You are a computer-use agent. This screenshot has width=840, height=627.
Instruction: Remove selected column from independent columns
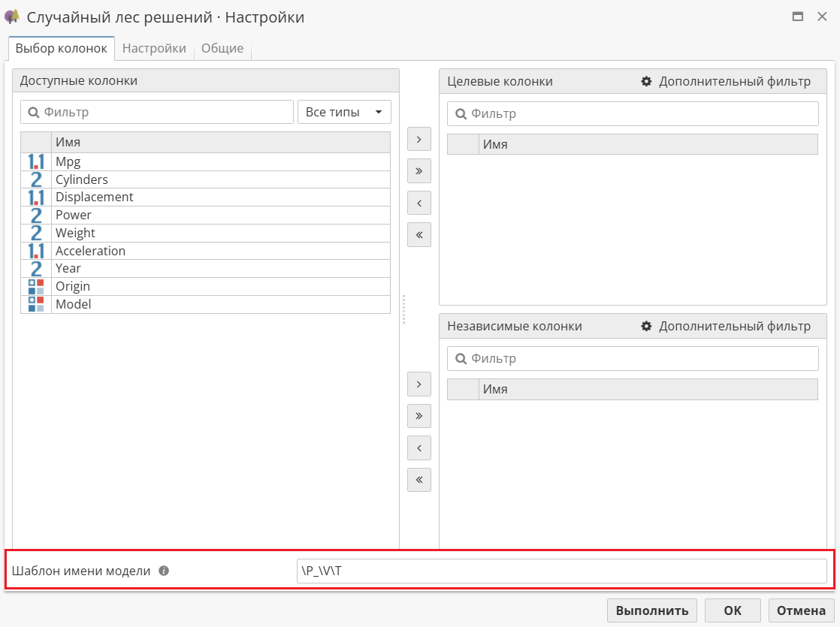click(419, 448)
